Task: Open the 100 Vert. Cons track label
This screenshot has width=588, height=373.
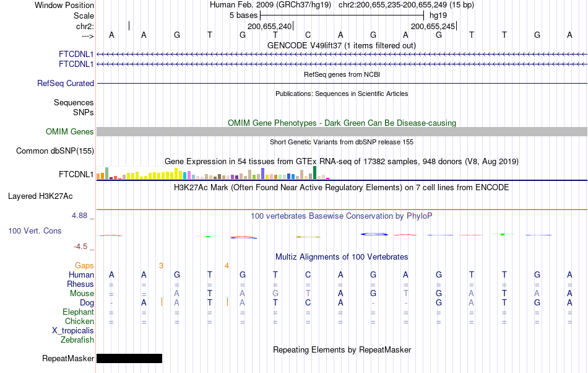Action: coord(35,230)
